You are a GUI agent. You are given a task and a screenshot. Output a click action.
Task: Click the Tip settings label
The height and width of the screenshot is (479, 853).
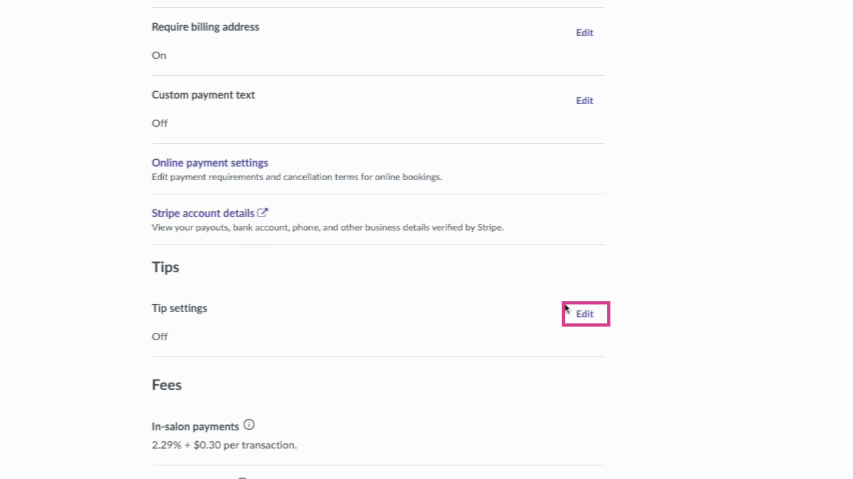click(179, 308)
